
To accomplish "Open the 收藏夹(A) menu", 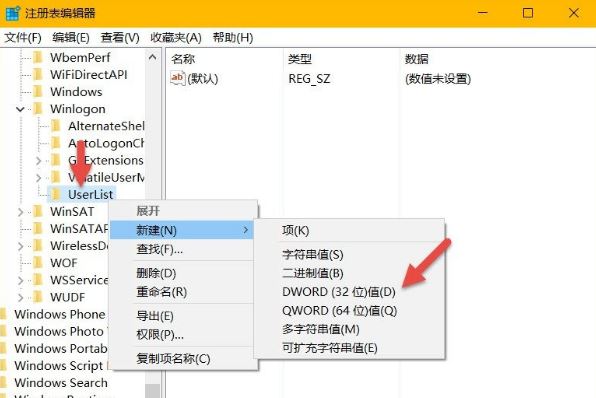I will coord(176,38).
